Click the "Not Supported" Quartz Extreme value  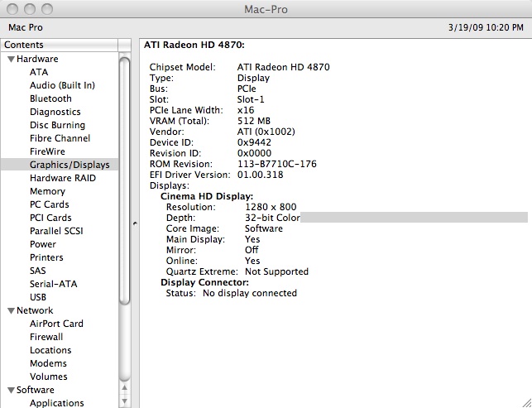[x=276, y=272]
